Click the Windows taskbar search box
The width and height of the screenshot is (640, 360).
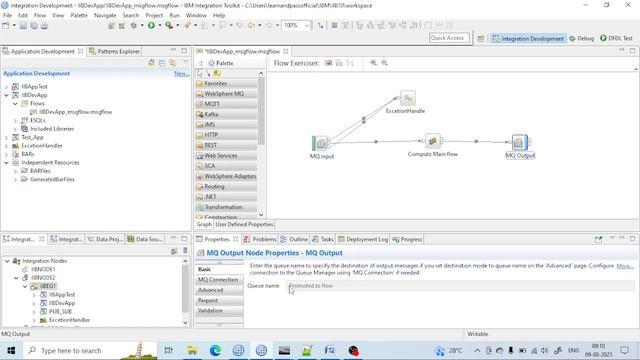[x=90, y=351]
